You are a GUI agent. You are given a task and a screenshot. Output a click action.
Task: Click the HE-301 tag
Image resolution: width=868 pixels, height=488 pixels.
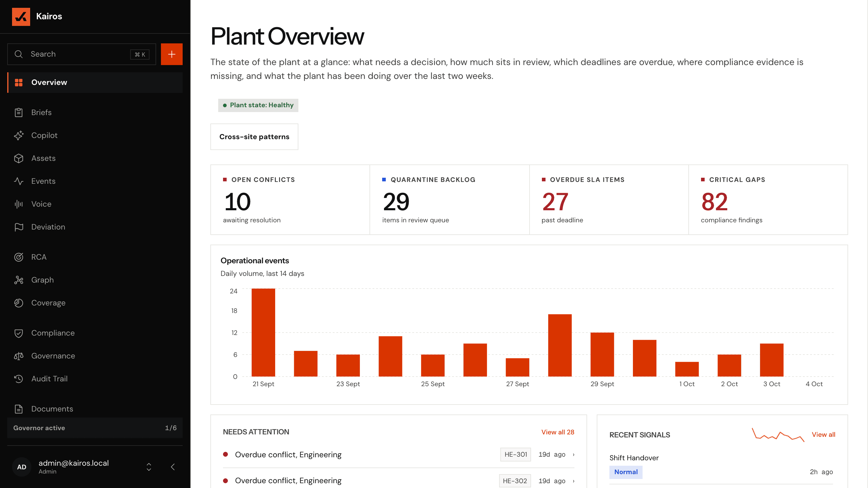pos(516,455)
